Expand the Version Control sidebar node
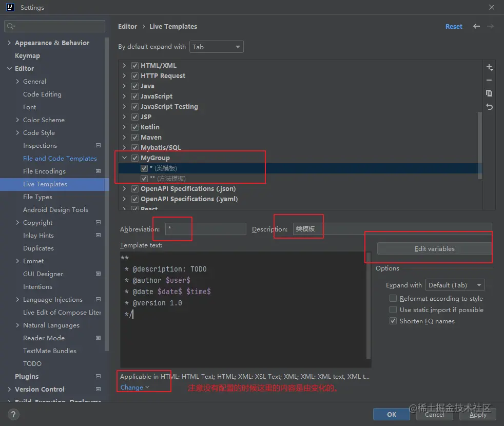 coord(9,389)
